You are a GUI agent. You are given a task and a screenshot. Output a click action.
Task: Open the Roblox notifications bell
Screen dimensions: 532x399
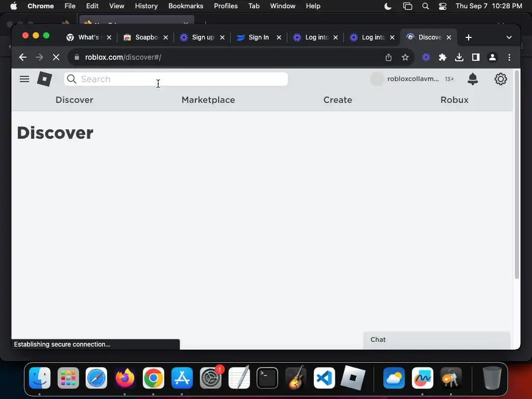pos(473,79)
